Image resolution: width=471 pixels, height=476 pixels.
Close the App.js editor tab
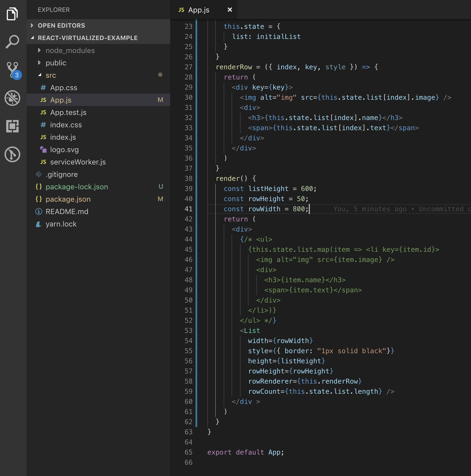click(230, 10)
